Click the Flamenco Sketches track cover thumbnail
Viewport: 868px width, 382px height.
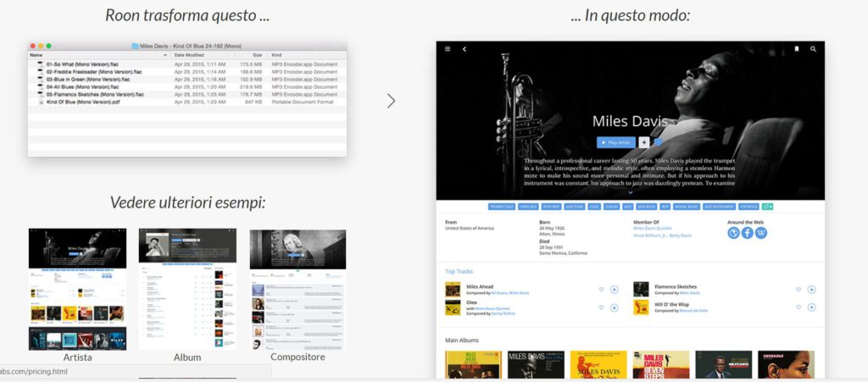pyautogui.click(x=641, y=290)
